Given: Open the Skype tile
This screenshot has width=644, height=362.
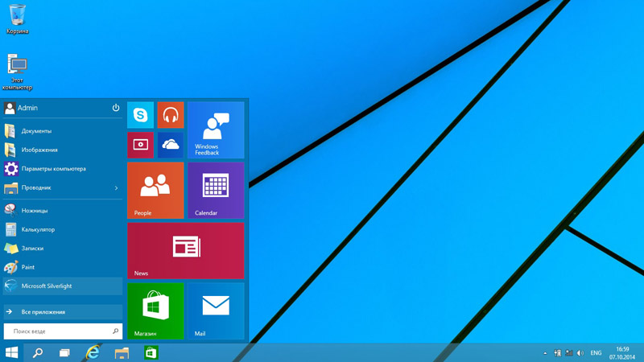Looking at the screenshot, I should tap(140, 115).
